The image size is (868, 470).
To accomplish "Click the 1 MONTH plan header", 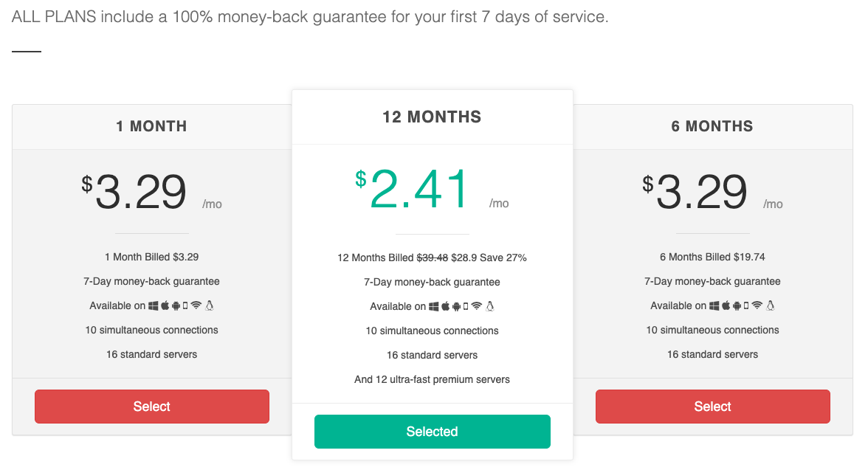I will pyautogui.click(x=152, y=126).
